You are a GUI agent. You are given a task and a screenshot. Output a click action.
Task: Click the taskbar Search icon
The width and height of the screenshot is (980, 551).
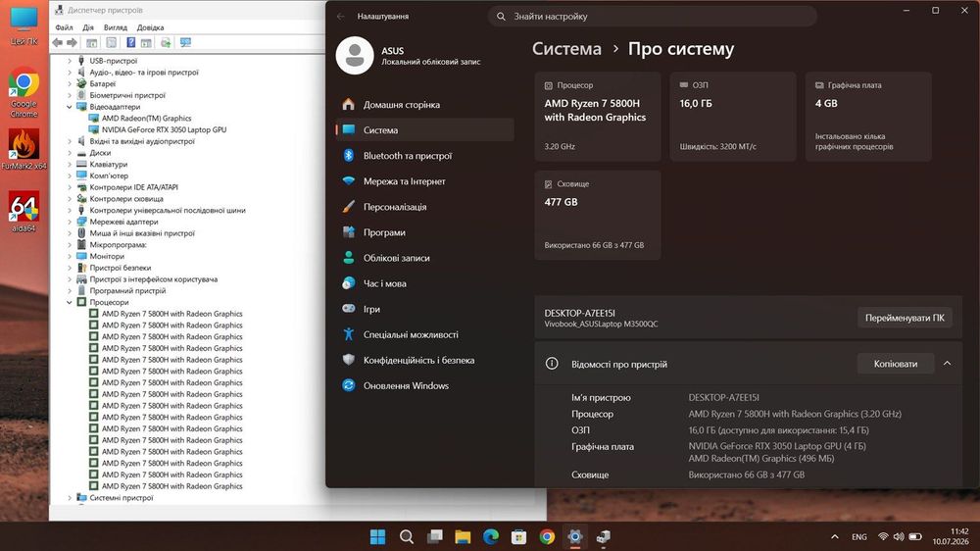407,536
